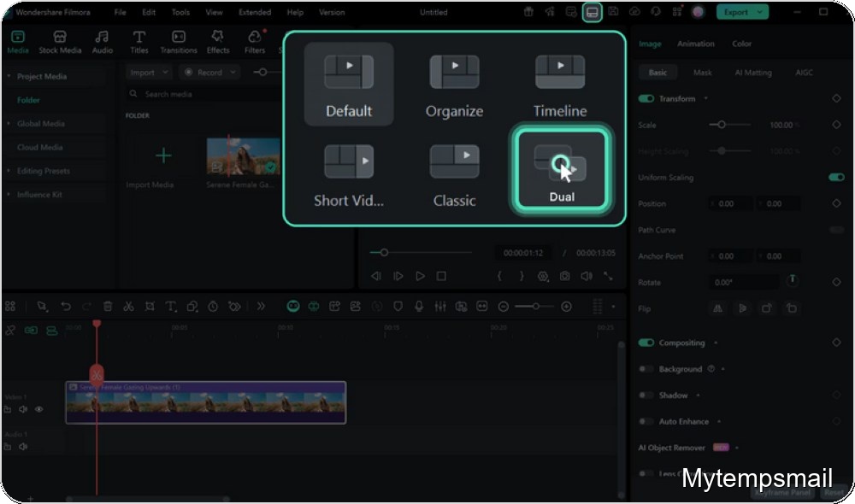Viewport: 855px width, 504px height.
Task: Switch to the Animation tab
Action: (695, 43)
